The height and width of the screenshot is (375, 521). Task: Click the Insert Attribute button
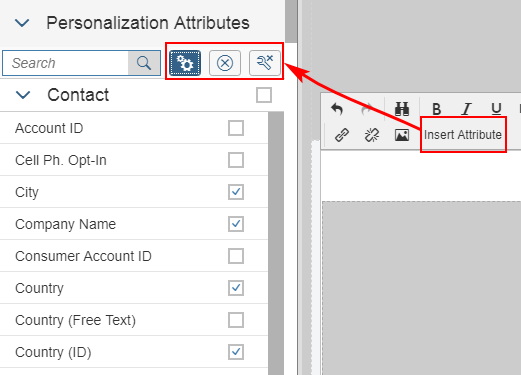[x=463, y=135]
